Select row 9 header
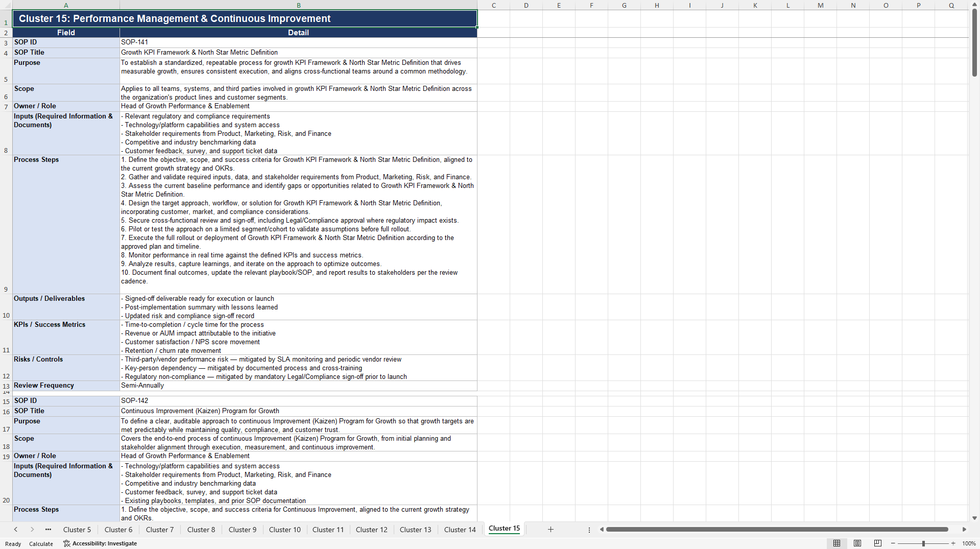This screenshot has height=549, width=980. [6, 224]
